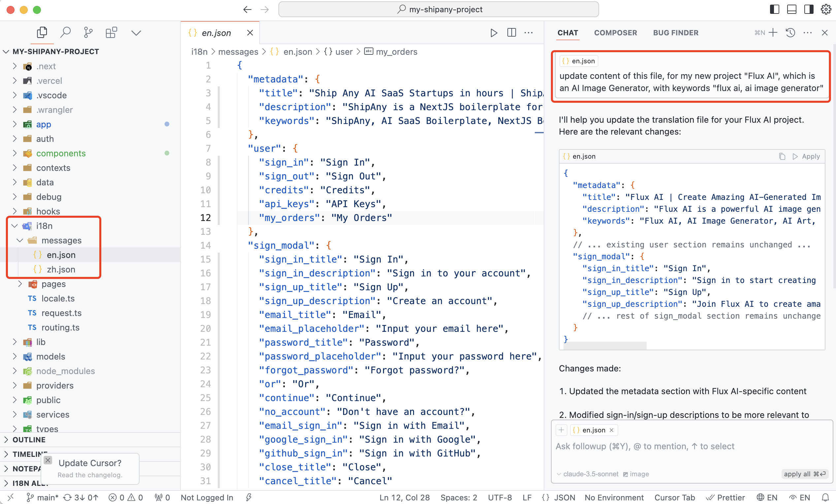Open the Source Control view icon

coord(88,33)
